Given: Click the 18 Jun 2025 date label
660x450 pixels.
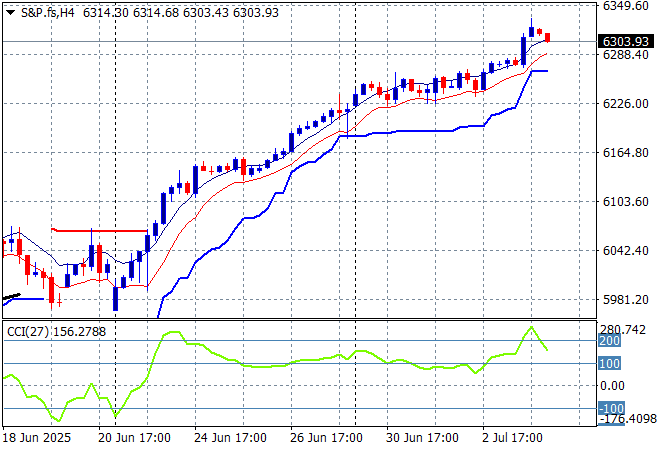Looking at the screenshot, I should coord(37,438).
